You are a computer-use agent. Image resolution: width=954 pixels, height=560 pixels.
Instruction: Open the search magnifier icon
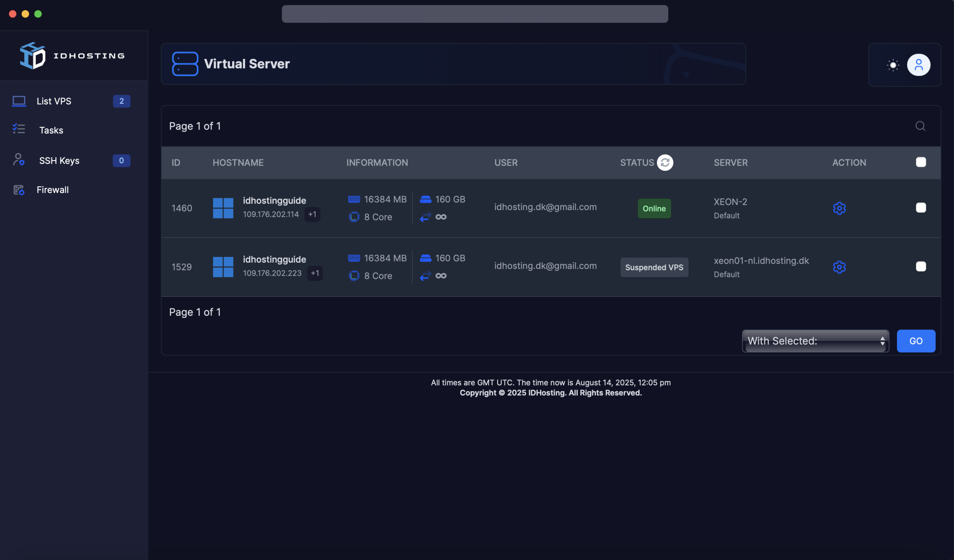point(920,126)
